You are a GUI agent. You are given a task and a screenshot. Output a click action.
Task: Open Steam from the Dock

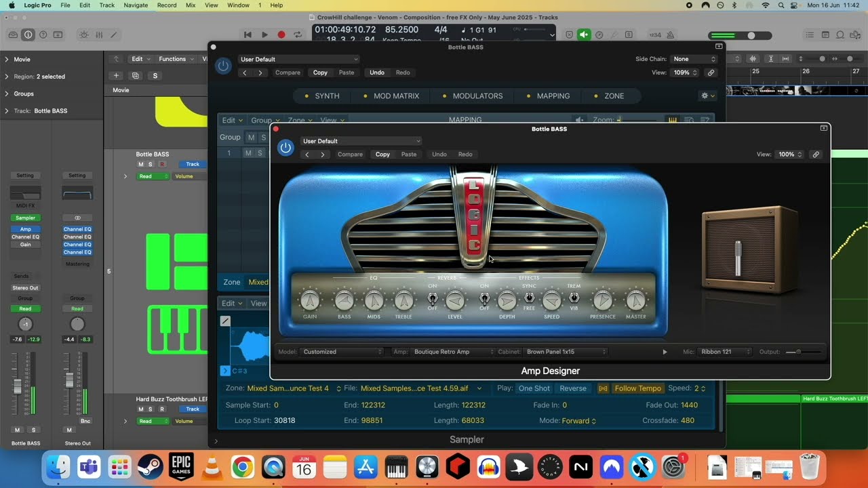[x=150, y=467]
